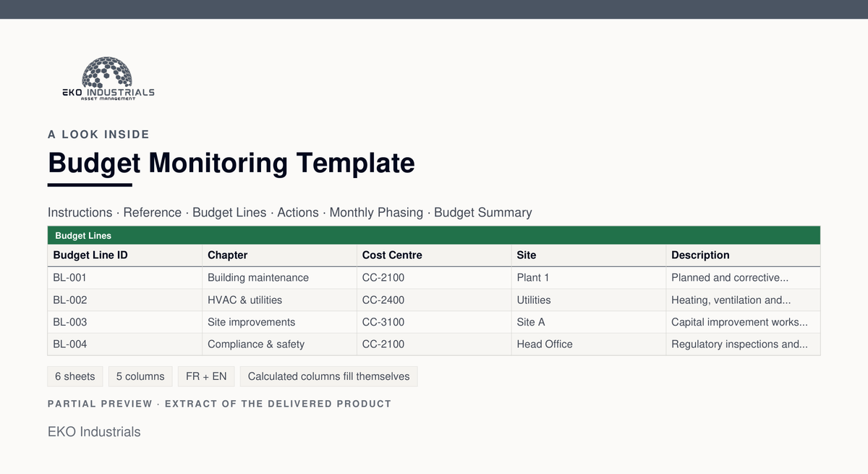
Task: Click cell BL-003
Action: (x=124, y=322)
